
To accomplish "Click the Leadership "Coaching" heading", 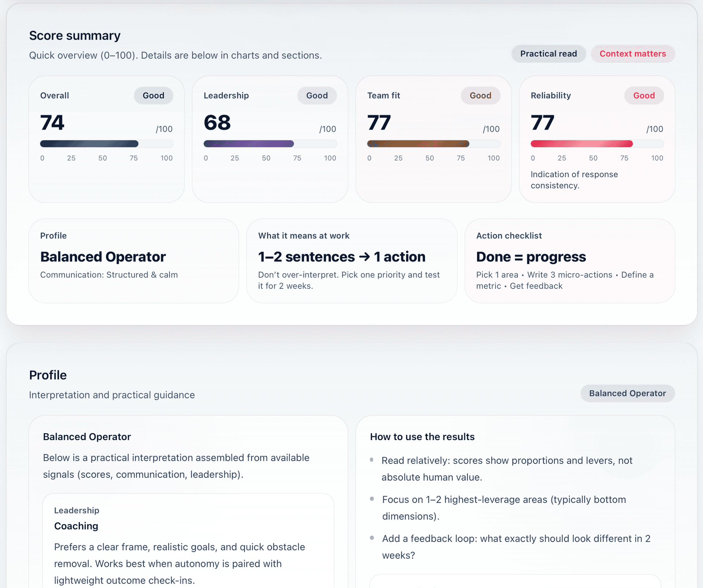I will click(x=76, y=526).
